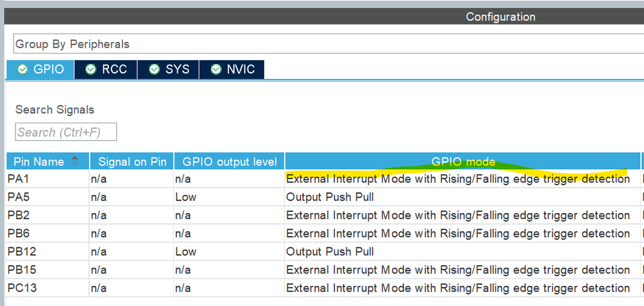644x306 pixels.
Task: Sort by the Pin Name column header
Action: pos(48,161)
